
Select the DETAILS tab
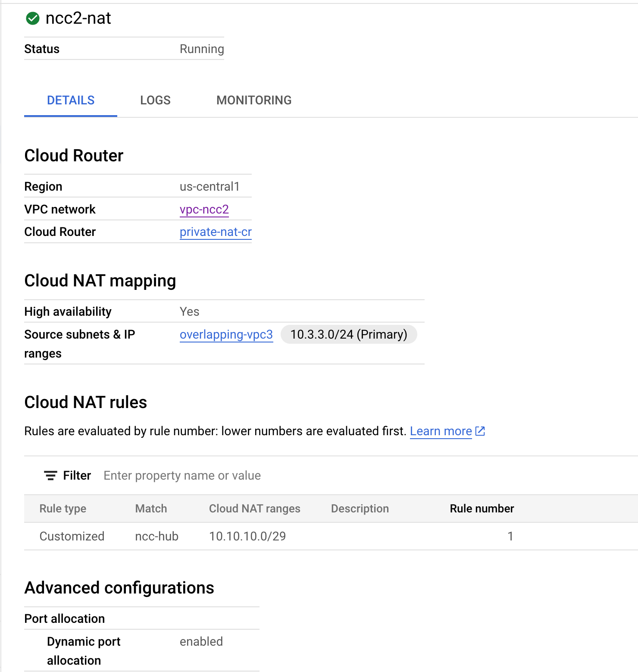tap(70, 100)
